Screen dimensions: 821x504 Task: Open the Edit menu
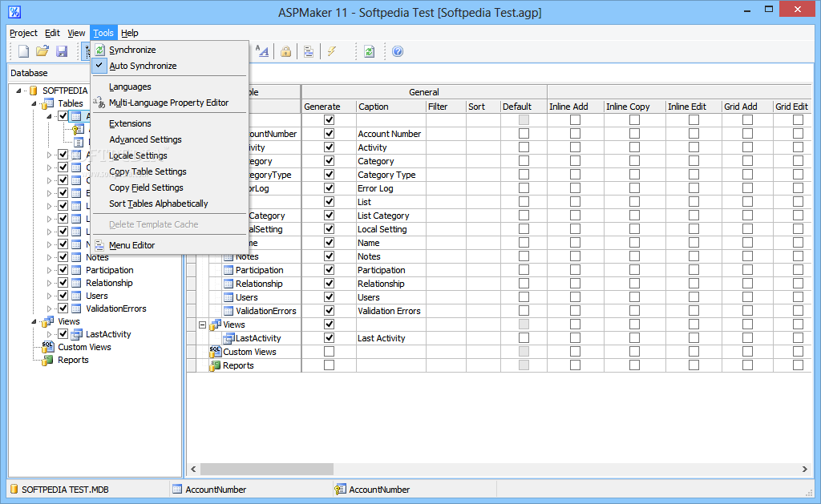(x=52, y=33)
